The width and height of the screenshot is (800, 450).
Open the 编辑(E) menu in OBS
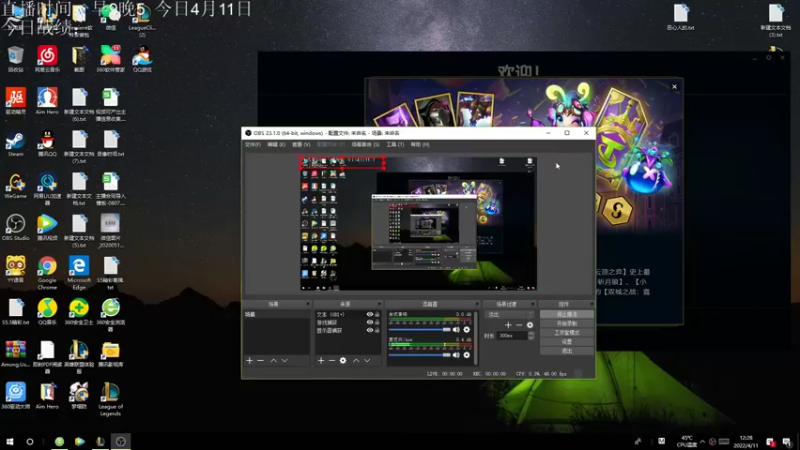pos(276,145)
